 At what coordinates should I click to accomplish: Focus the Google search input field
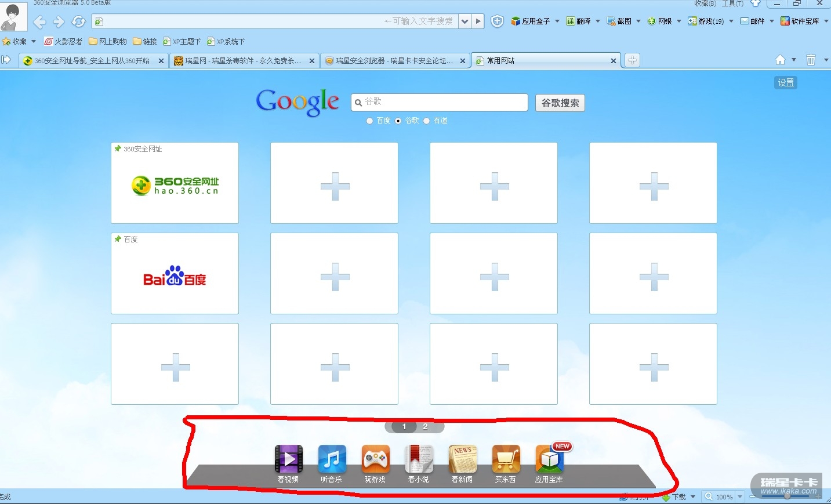tap(440, 102)
